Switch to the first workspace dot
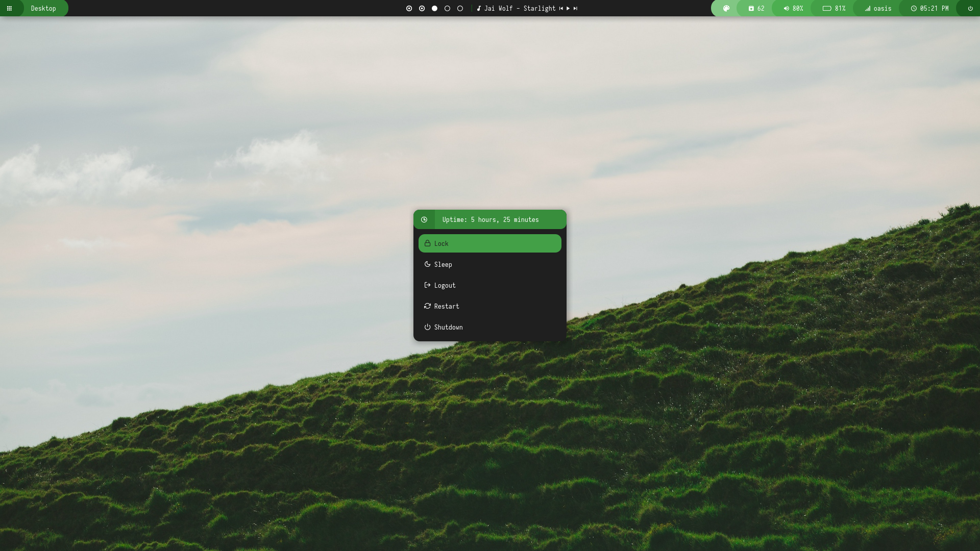The image size is (980, 551). coord(409,8)
